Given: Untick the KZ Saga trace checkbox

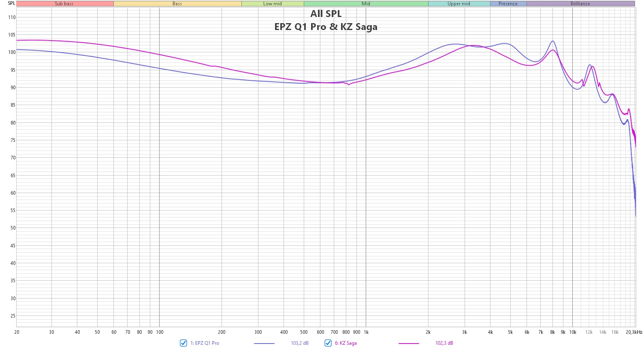Looking at the screenshot, I should click(328, 343).
